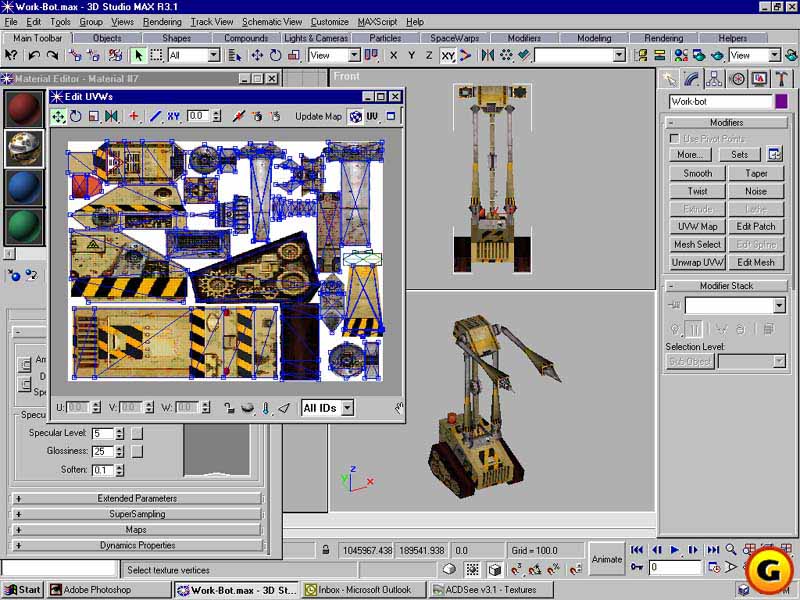
Task: Open the Hierarchy panel tab icon
Action: click(714, 79)
